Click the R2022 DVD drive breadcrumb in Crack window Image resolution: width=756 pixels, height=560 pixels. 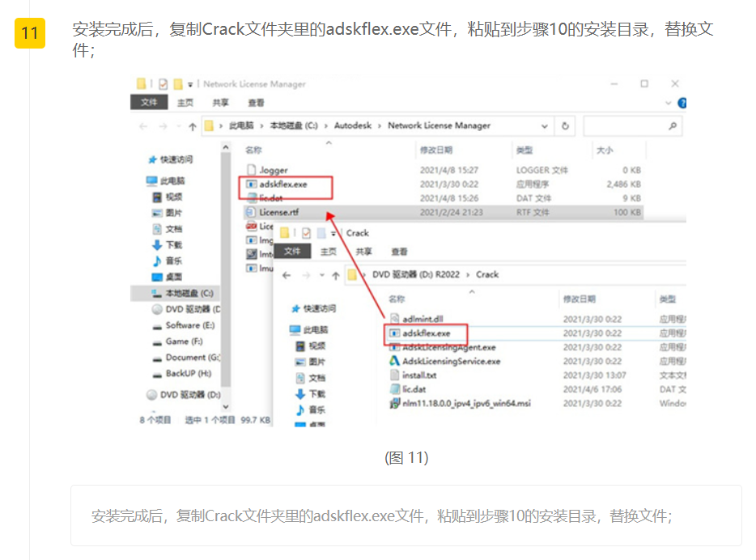point(416,275)
